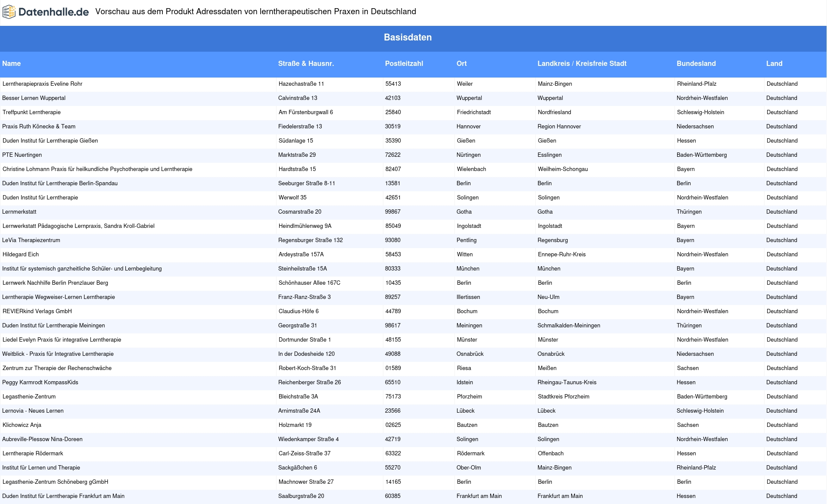Image resolution: width=827 pixels, height=504 pixels.
Task: Select the Schmalkalden-Meiningen district cell
Action: 569,326
